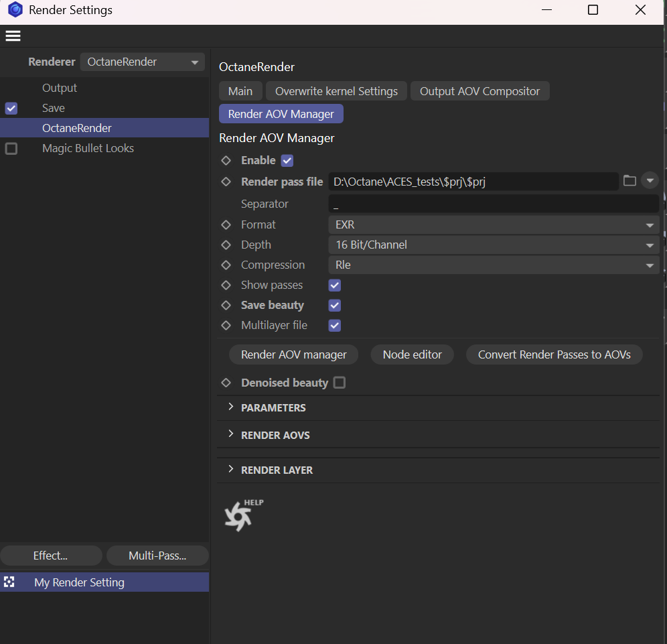Image resolution: width=667 pixels, height=644 pixels.
Task: Enable the Denoised beauty checkbox
Action: [x=340, y=383]
